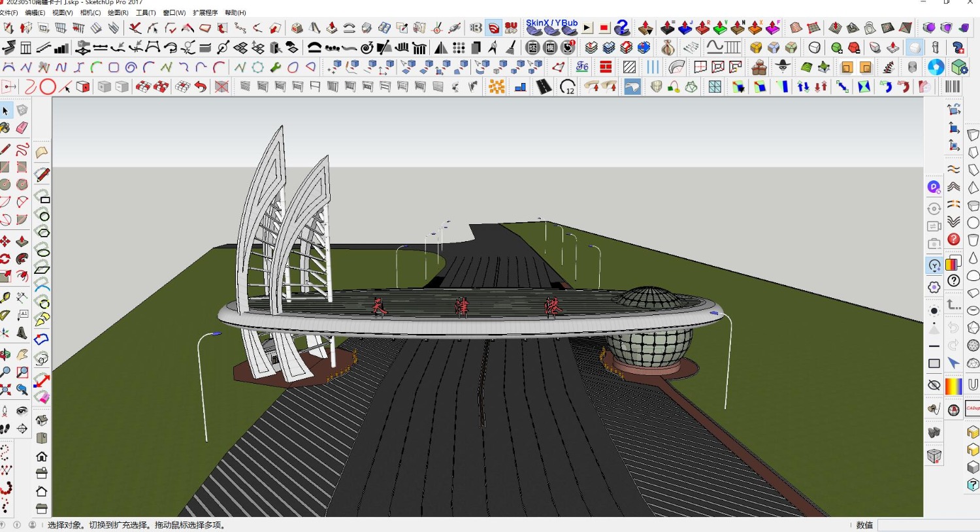Activate the Look Around eye tool
This screenshot has width=980, height=532.
(x=22, y=411)
